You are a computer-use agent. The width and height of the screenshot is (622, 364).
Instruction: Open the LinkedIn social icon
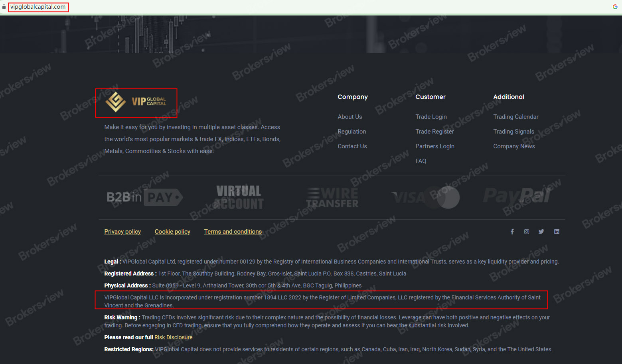tap(556, 231)
